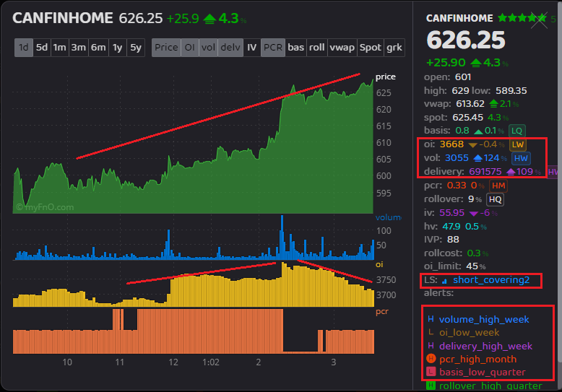Toggle the PCR chart panel
Image resolution: width=562 pixels, height=392 pixels.
point(273,48)
